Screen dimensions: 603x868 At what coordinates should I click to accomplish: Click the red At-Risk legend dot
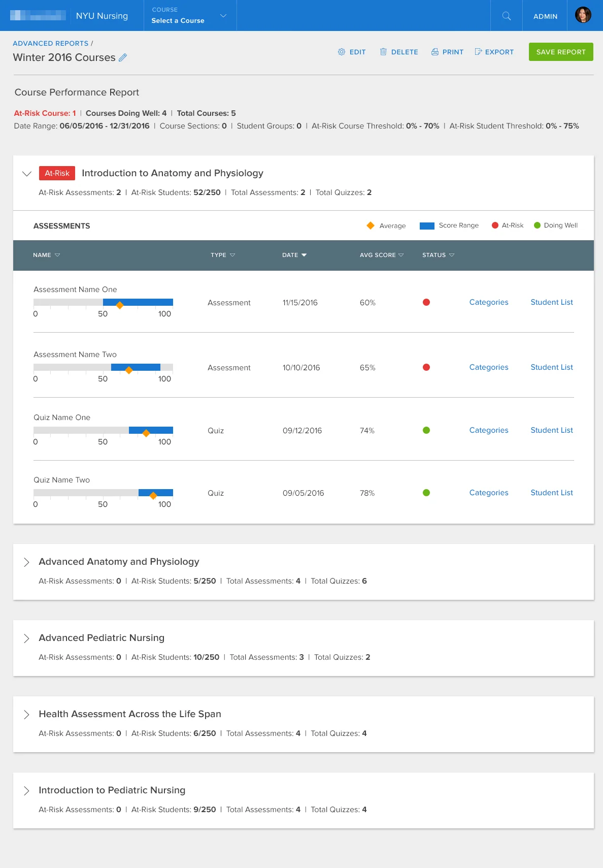pyautogui.click(x=495, y=226)
